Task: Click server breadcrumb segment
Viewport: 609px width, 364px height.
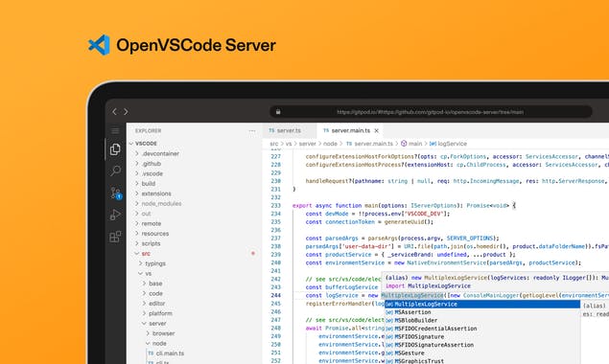Action: point(307,144)
